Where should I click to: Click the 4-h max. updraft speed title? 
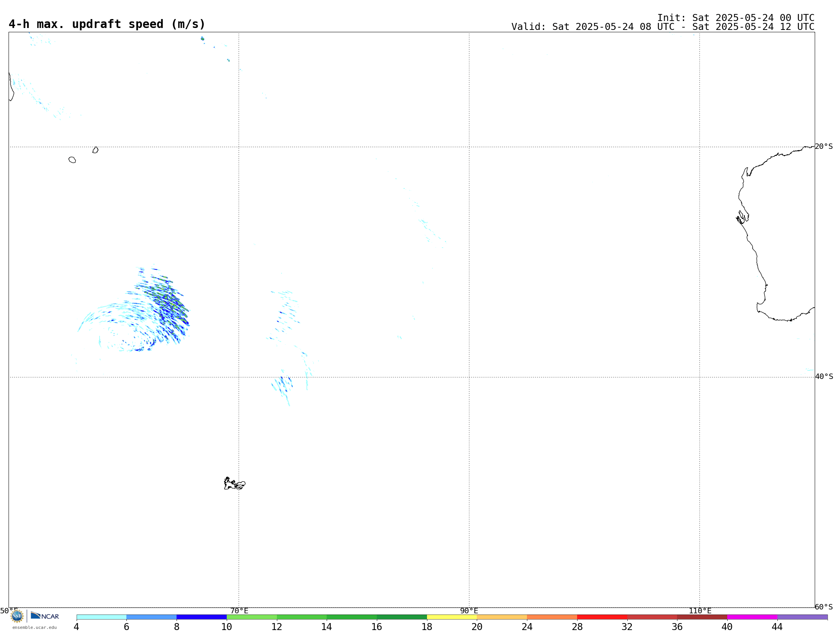107,24
